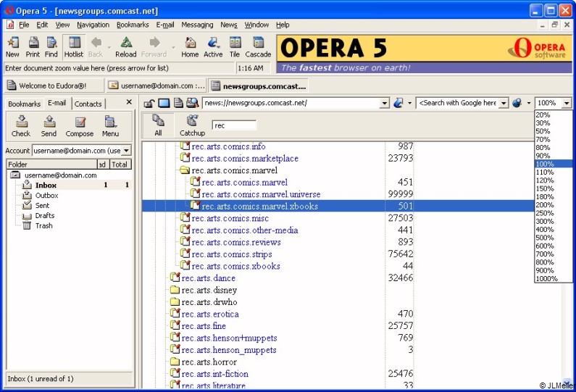Switch to Welcome to Eudora window tab
576x392 pixels.
[54, 86]
